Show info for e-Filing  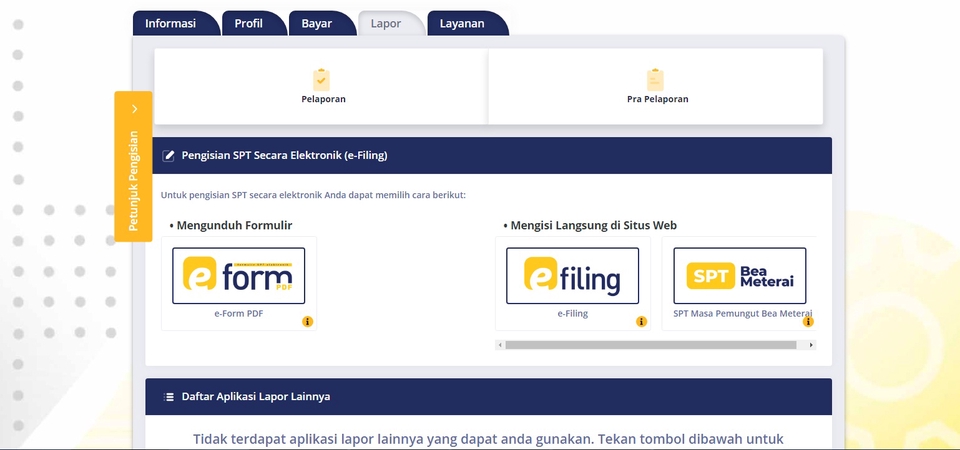click(x=641, y=321)
